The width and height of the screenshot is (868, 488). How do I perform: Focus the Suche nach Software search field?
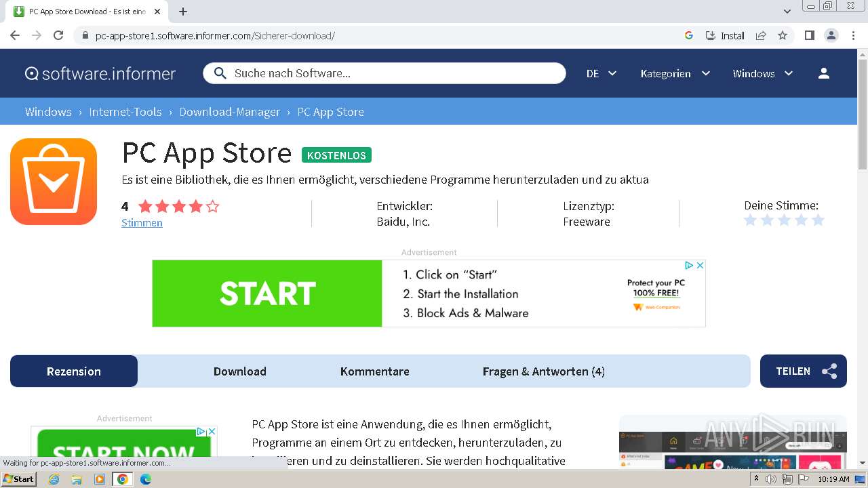point(384,73)
